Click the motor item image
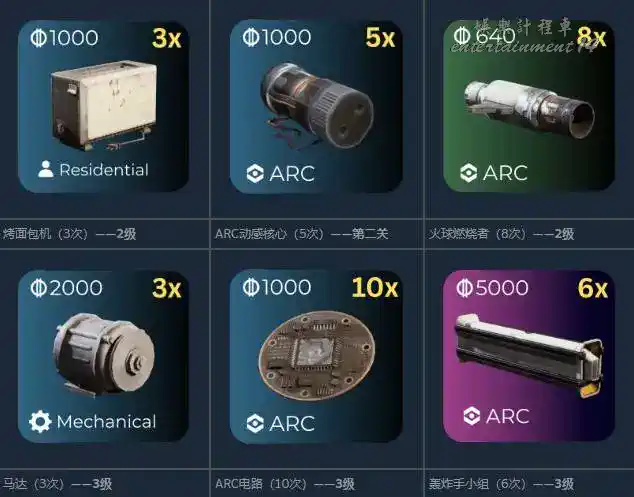Screen dimensions: 634x497 [104, 354]
